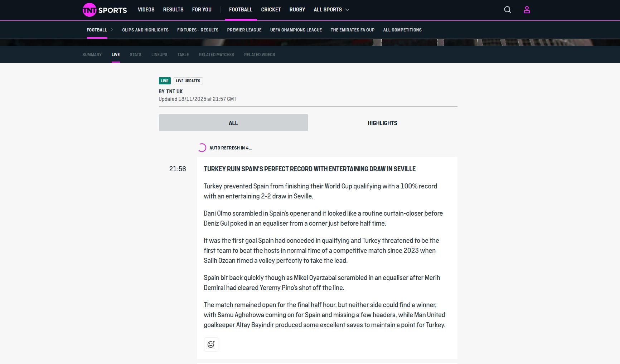Go to the match Summary tab
Image resolution: width=620 pixels, height=364 pixels.
(92, 55)
